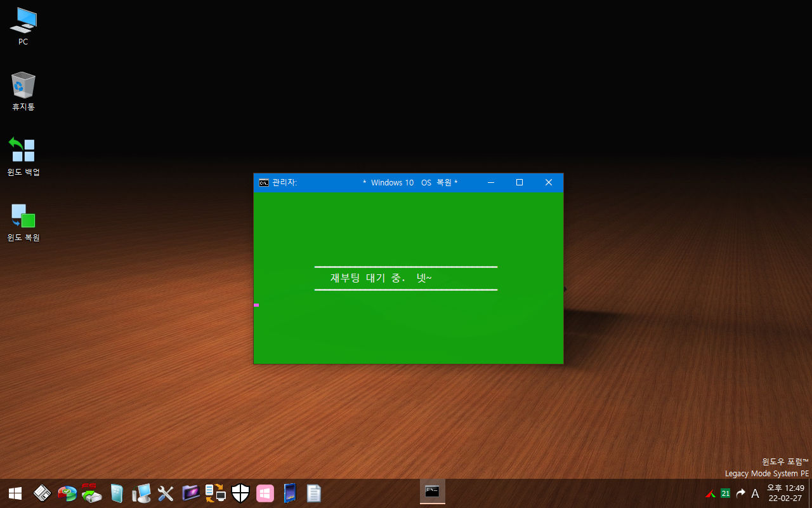Open the FS drive tool taskbar icon

pyautogui.click(x=91, y=493)
